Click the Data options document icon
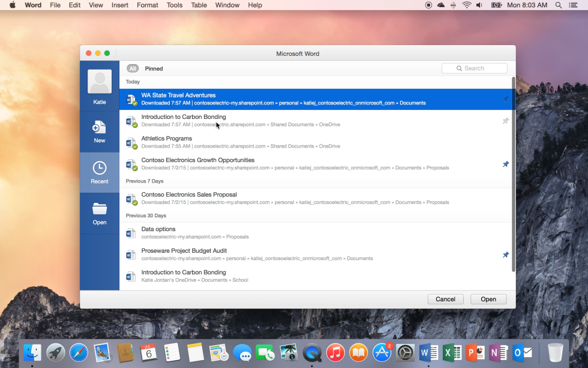Image resolution: width=588 pixels, height=368 pixels. coord(131,233)
